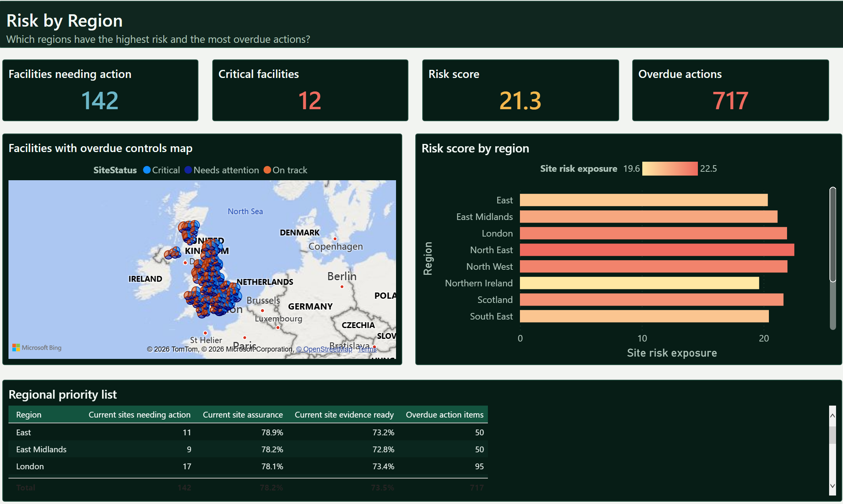Image resolution: width=843 pixels, height=504 pixels.
Task: Click the risk chart vertical scrollbar
Action: (x=833, y=235)
